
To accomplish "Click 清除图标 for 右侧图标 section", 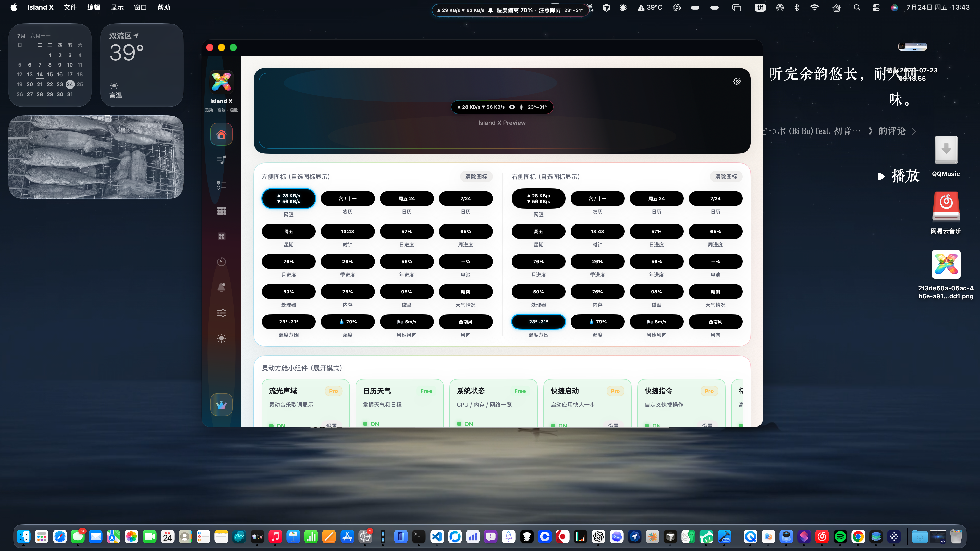I will [x=726, y=177].
